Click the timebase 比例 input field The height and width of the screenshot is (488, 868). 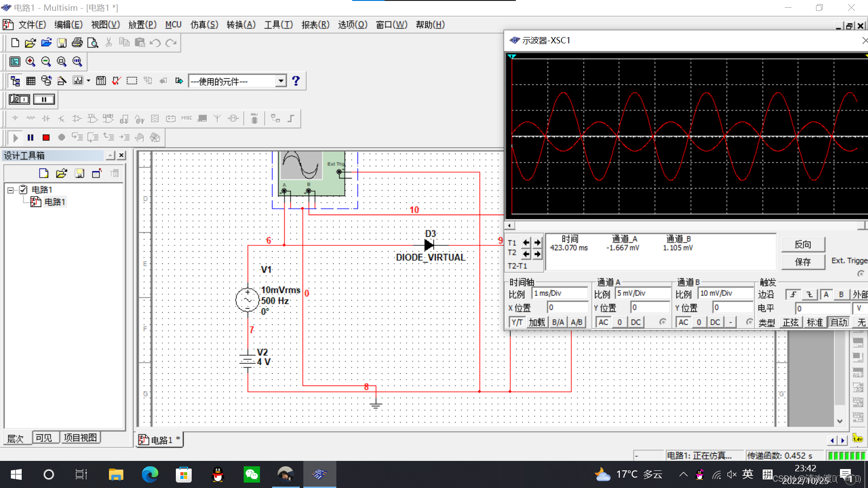coord(559,293)
